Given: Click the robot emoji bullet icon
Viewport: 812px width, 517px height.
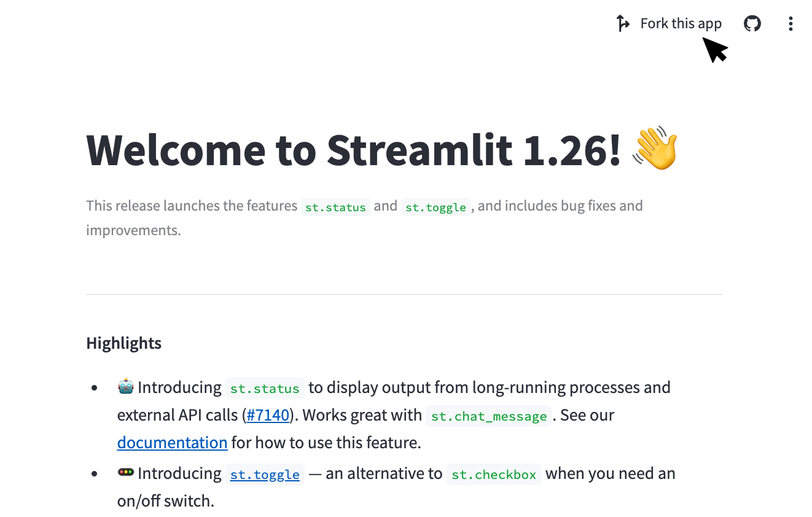Looking at the screenshot, I should [126, 387].
